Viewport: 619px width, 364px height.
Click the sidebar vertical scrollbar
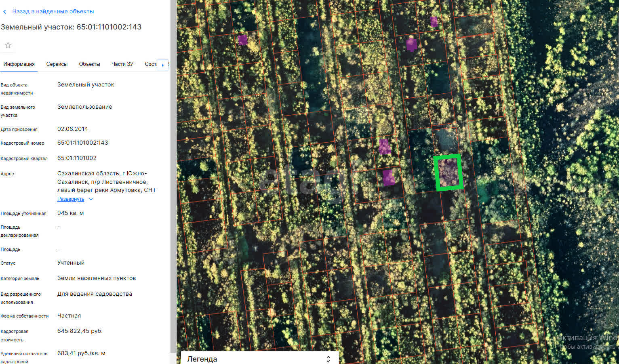coord(173,182)
